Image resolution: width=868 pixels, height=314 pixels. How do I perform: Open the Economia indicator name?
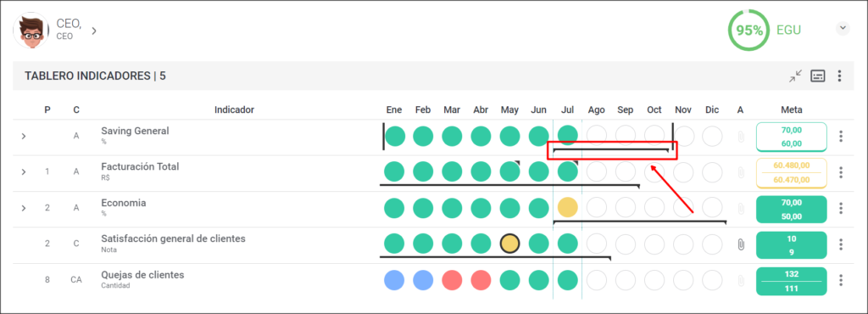point(124,203)
